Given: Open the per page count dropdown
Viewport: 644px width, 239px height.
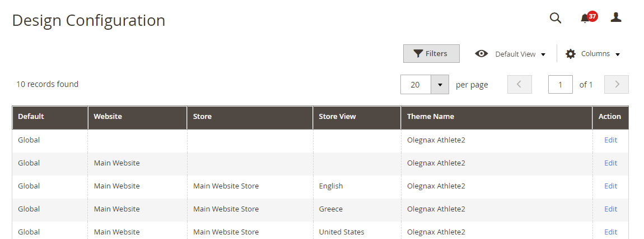Looking at the screenshot, I should (440, 85).
